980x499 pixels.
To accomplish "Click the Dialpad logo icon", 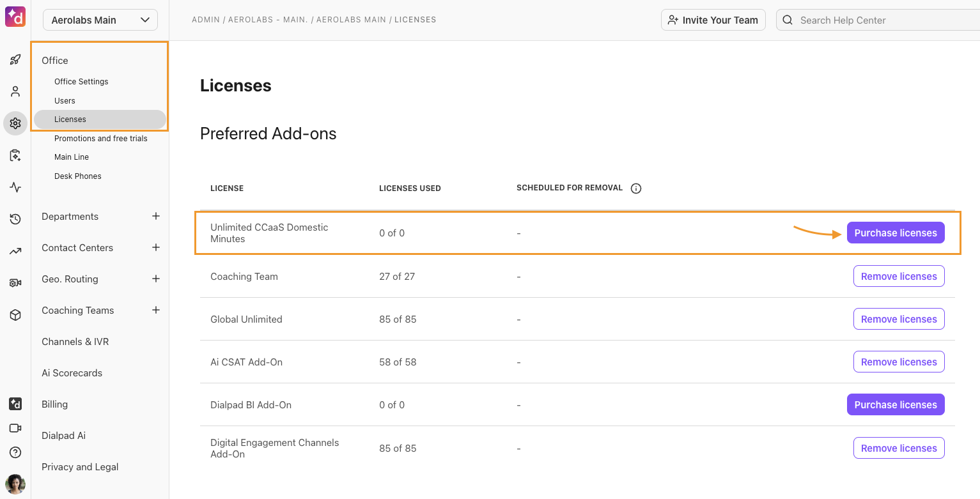I will pyautogui.click(x=15, y=17).
